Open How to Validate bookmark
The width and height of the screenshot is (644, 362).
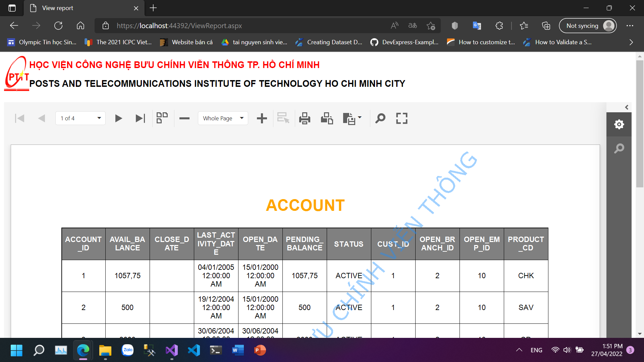point(557,42)
